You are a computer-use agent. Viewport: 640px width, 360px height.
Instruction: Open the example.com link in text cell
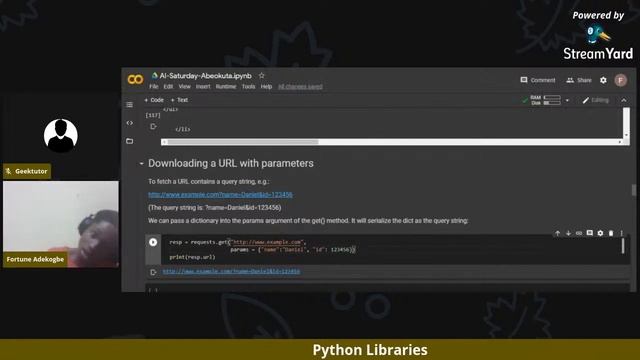(x=220, y=195)
